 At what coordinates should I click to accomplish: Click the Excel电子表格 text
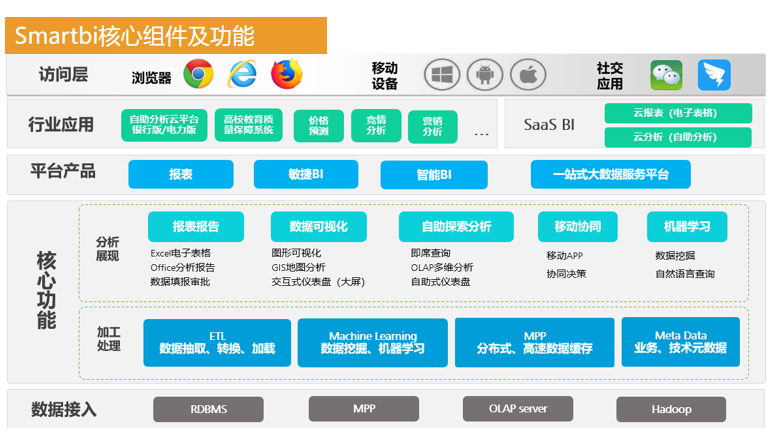coord(181,253)
